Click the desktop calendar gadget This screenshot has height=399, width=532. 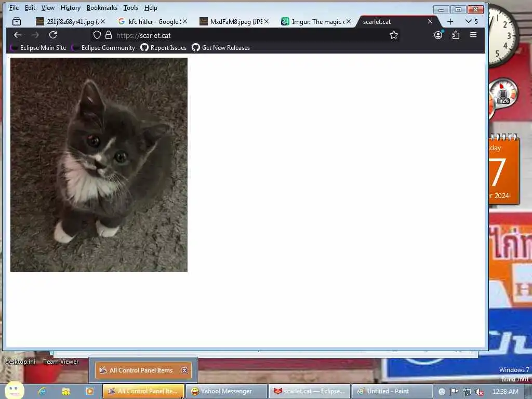[504, 170]
